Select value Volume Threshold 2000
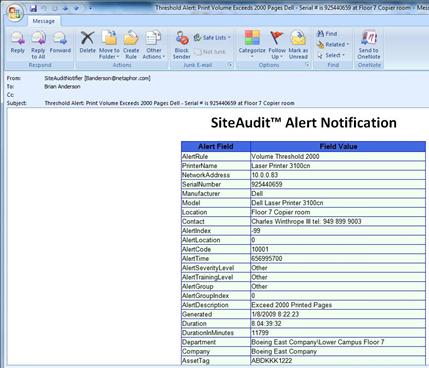Viewport: 429px width, 368px height. (x=285, y=156)
